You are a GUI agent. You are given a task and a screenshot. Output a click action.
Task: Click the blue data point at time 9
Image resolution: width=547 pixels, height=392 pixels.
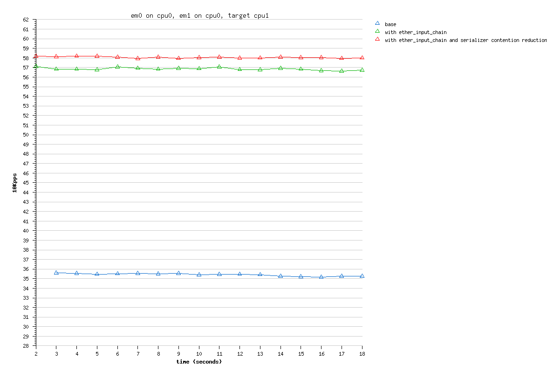coord(178,273)
